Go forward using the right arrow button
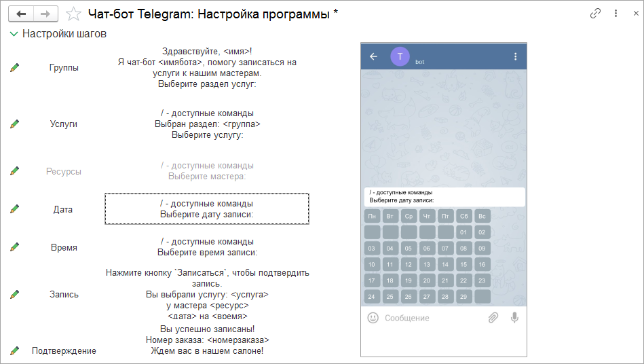This screenshot has height=364, width=644. click(x=45, y=14)
